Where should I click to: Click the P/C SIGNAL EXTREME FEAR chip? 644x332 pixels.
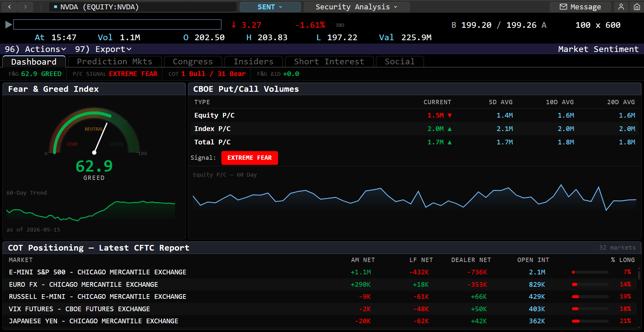pyautogui.click(x=115, y=74)
